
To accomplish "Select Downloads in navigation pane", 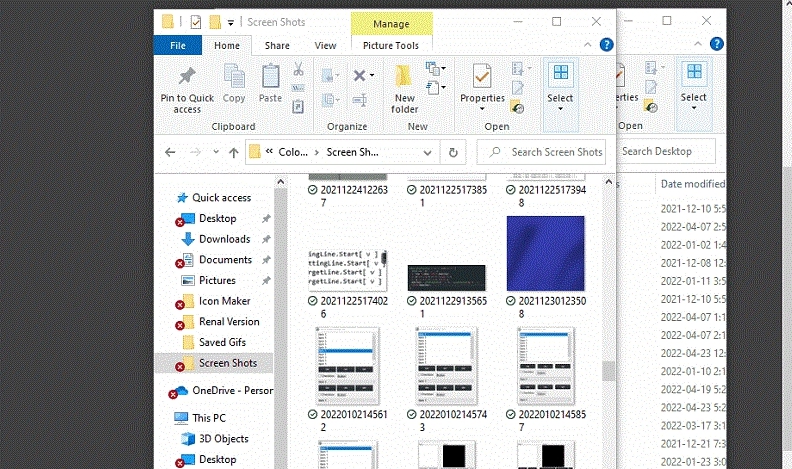I will coord(224,239).
